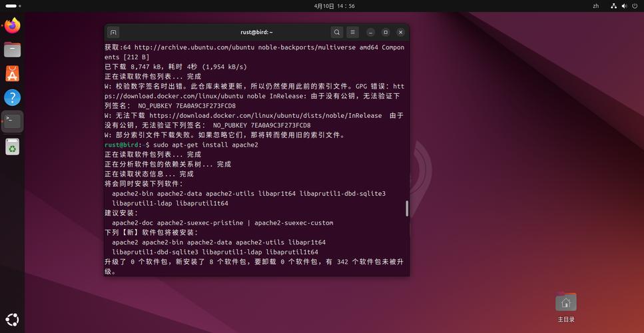Open the Trash from the dock
The image size is (644, 333).
(x=12, y=146)
